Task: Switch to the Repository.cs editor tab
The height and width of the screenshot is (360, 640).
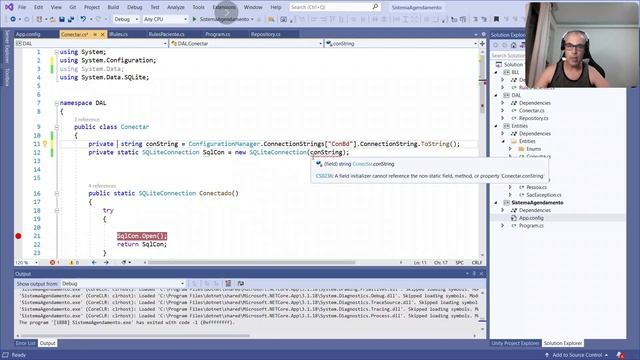Action: click(x=266, y=34)
